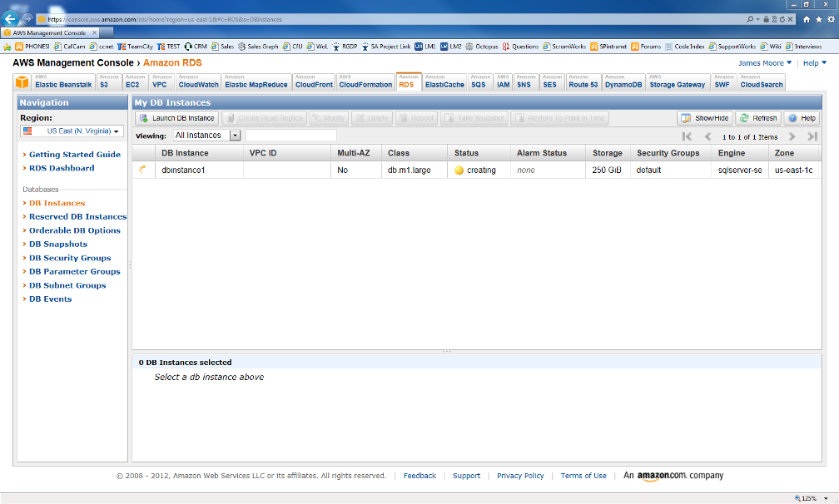Go to first page of items
This screenshot has height=504, width=839.
[687, 137]
